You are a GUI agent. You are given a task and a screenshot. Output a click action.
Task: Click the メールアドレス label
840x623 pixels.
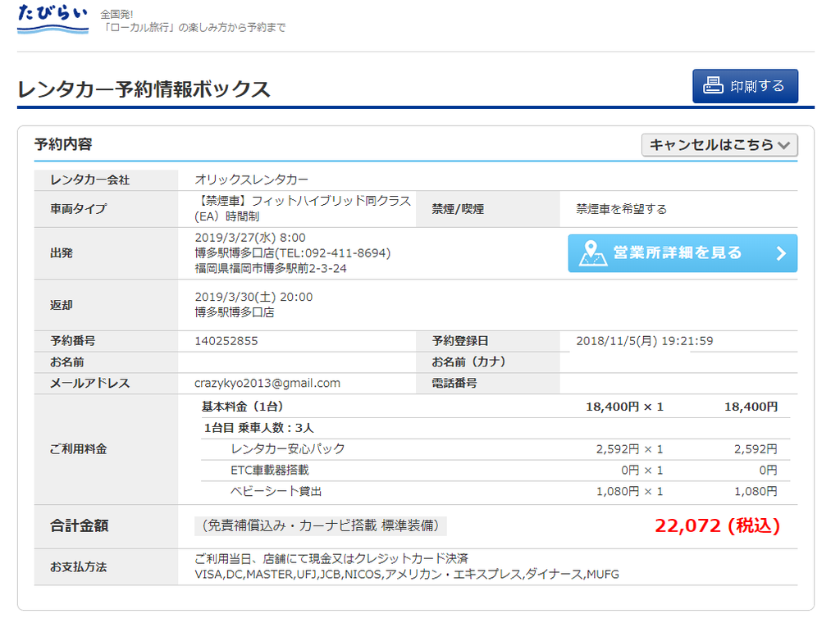(89, 383)
